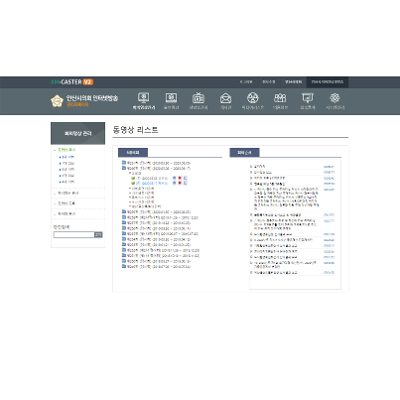Click the sidebar search text field
The height and width of the screenshot is (400, 400).
(74, 235)
